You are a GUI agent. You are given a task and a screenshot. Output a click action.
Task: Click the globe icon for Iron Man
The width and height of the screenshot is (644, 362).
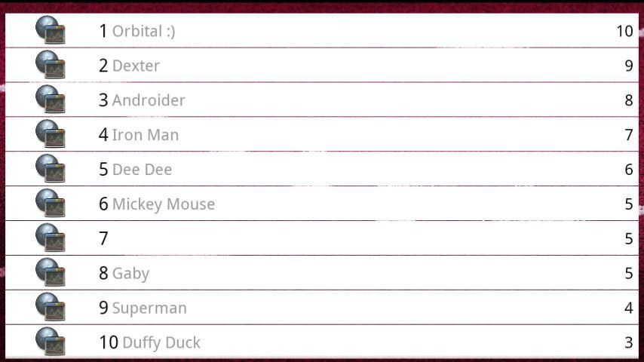pos(51,134)
